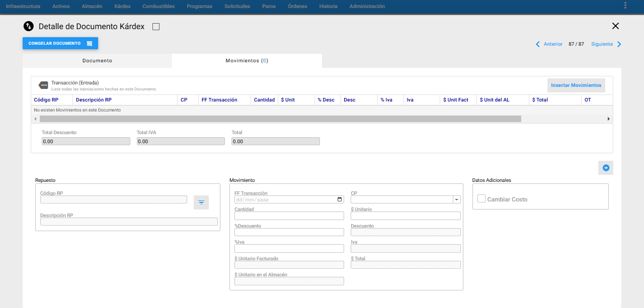Close the Detalle de Documento dialog

pyautogui.click(x=615, y=26)
